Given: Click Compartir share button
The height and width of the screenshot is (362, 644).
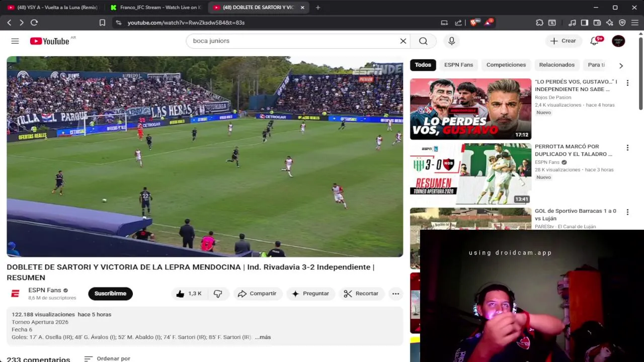Looking at the screenshot, I should click(x=257, y=294).
